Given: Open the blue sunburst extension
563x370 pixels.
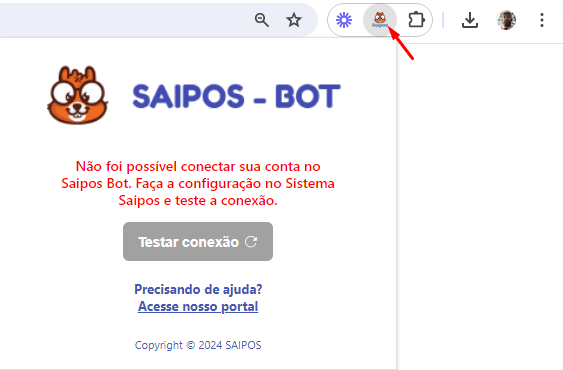Looking at the screenshot, I should point(344,20).
